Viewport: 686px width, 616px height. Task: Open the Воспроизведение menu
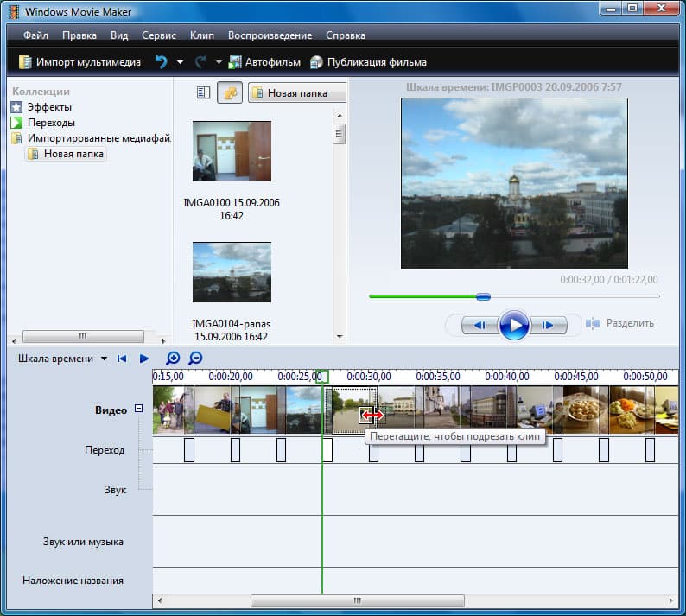pos(270,35)
